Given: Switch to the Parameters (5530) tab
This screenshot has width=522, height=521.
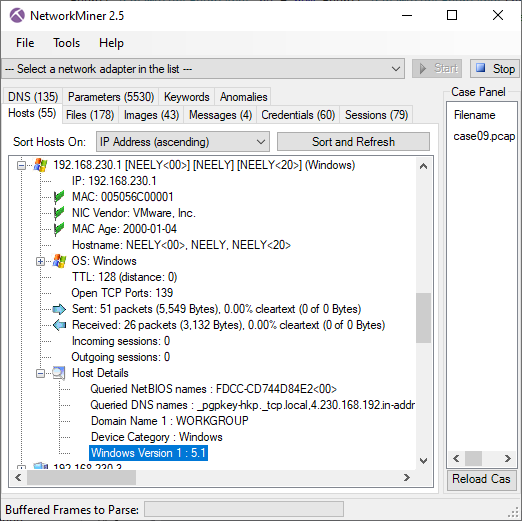Looking at the screenshot, I should click(111, 97).
